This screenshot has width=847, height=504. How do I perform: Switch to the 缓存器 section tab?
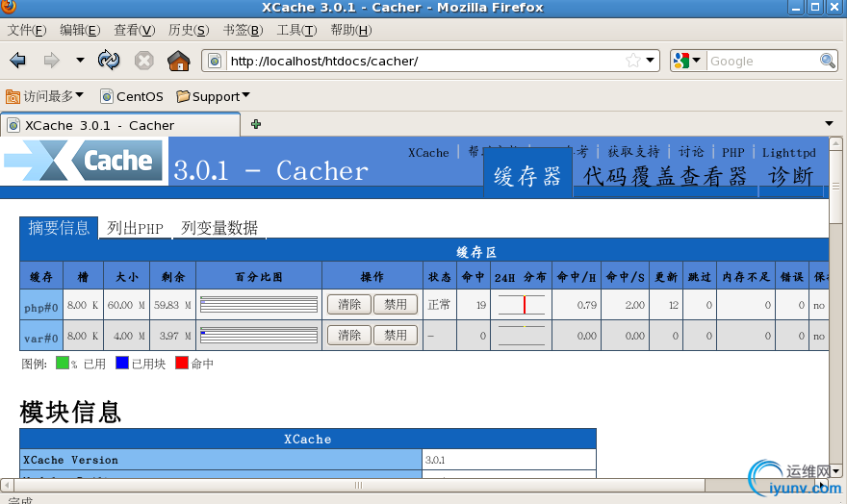(527, 175)
